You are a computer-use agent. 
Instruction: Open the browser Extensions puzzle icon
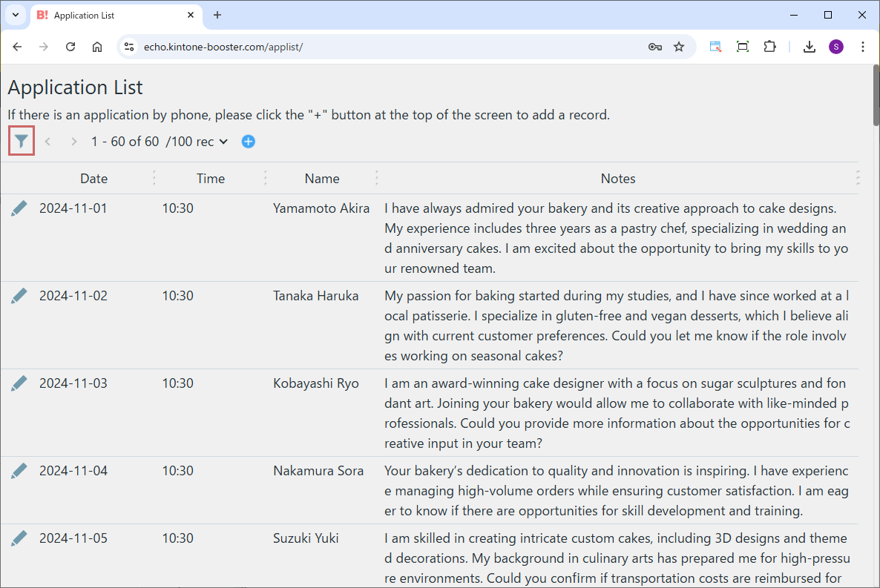point(769,47)
